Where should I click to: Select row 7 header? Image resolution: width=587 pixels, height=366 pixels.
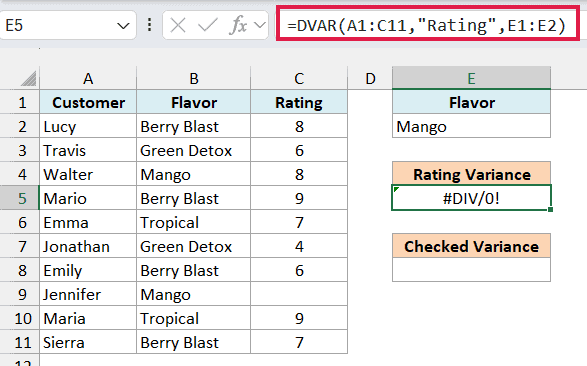click(19, 247)
